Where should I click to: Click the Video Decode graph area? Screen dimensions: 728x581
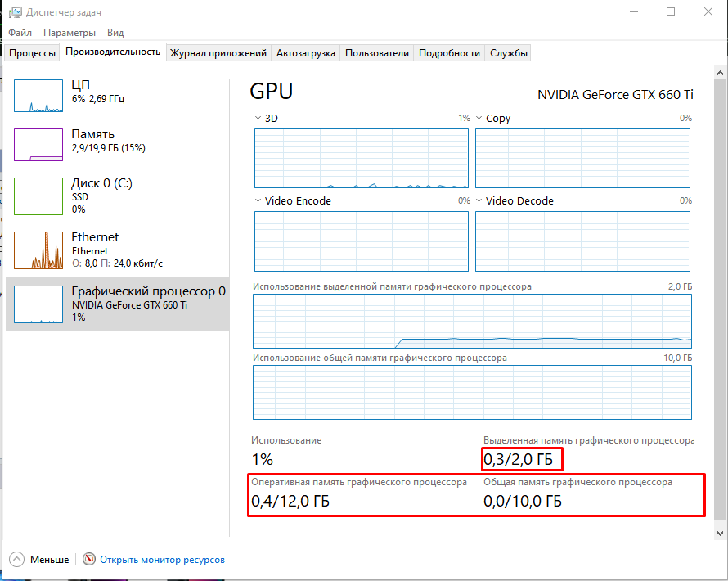click(582, 241)
